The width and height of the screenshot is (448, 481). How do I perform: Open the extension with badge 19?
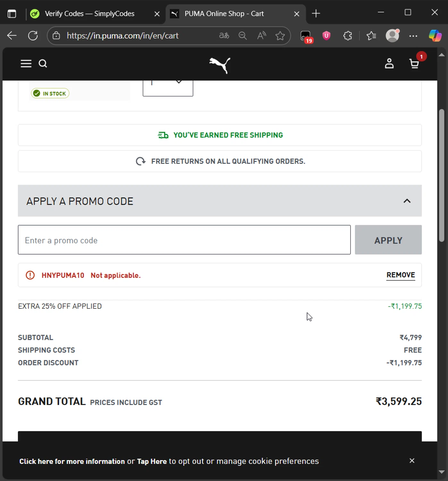tap(306, 36)
